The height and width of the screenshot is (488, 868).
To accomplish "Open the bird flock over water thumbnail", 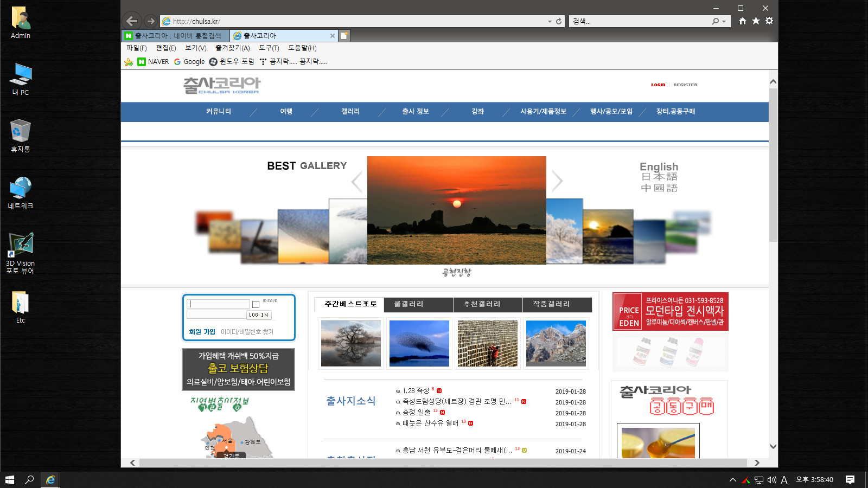I will [419, 343].
